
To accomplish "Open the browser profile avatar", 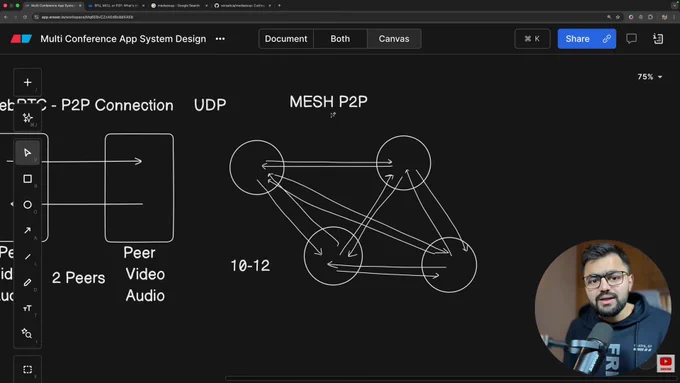I will (664, 17).
